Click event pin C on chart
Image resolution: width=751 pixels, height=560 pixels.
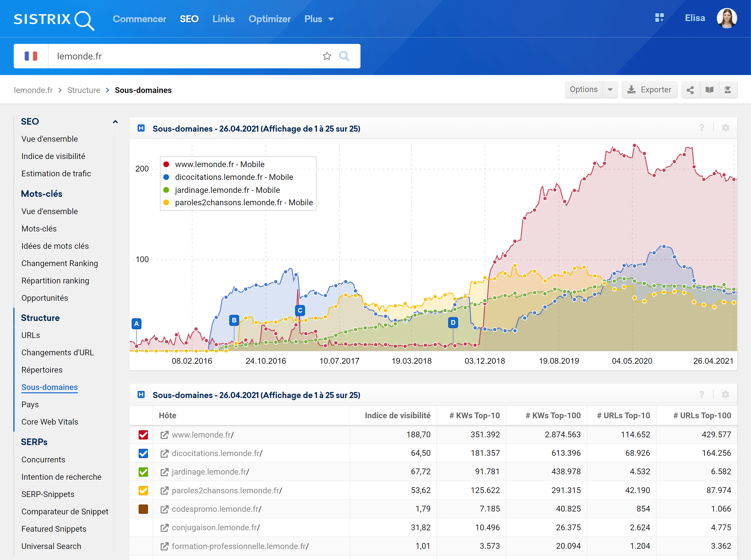point(300,310)
